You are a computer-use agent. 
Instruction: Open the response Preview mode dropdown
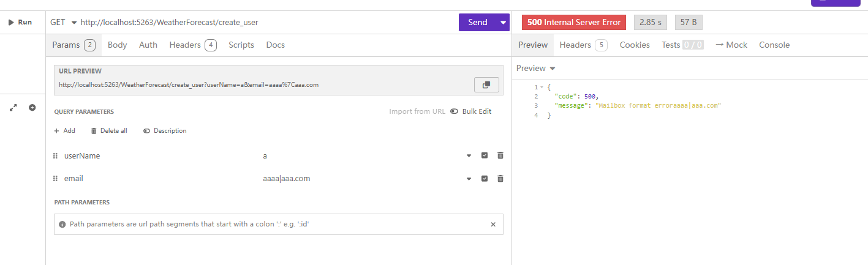tap(535, 68)
